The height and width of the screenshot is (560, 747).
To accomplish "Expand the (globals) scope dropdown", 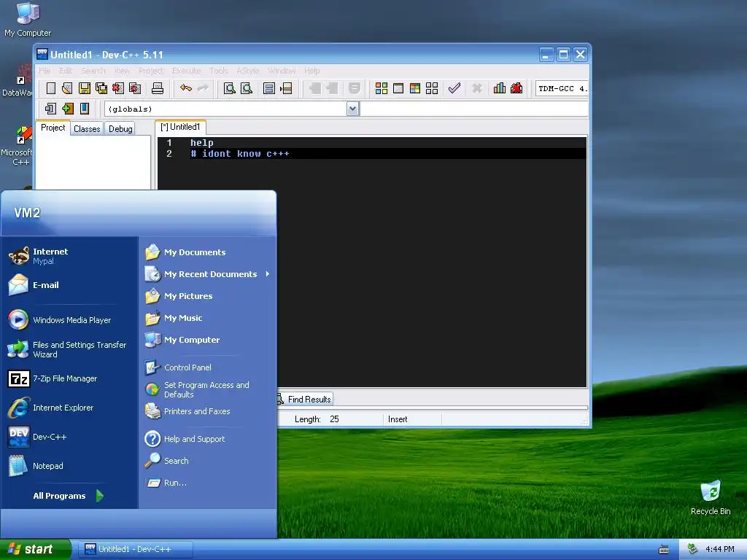I will (x=352, y=109).
